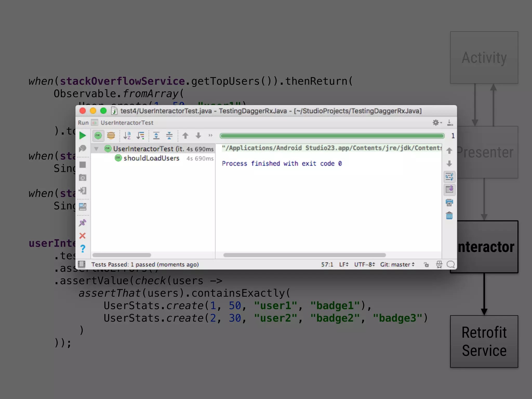Toggle soft-wrap in console output

[x=449, y=177]
